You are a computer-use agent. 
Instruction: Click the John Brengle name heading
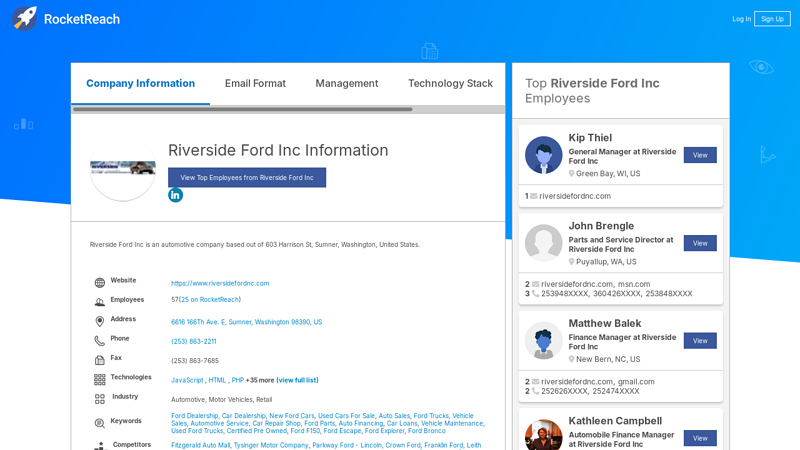(601, 226)
